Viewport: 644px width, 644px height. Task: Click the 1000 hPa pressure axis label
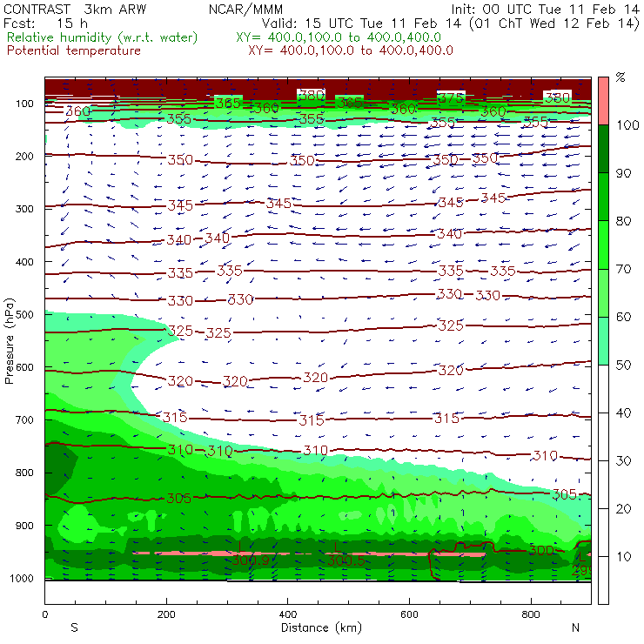[x=22, y=578]
